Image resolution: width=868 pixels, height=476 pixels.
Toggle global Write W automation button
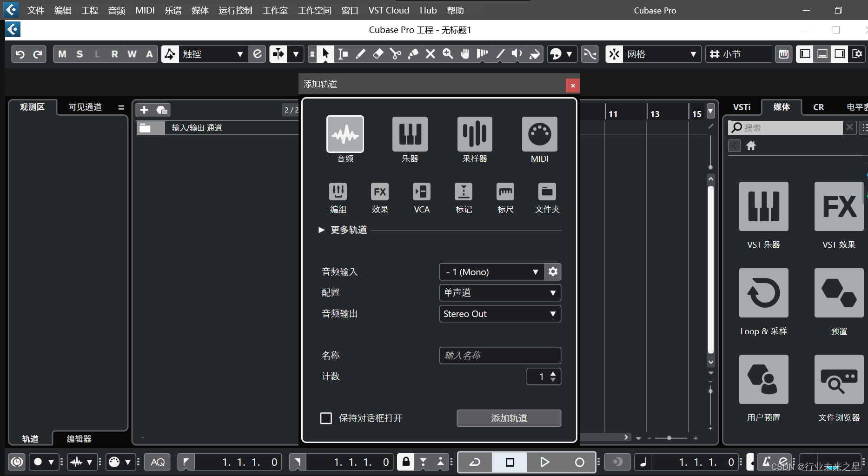(132, 54)
